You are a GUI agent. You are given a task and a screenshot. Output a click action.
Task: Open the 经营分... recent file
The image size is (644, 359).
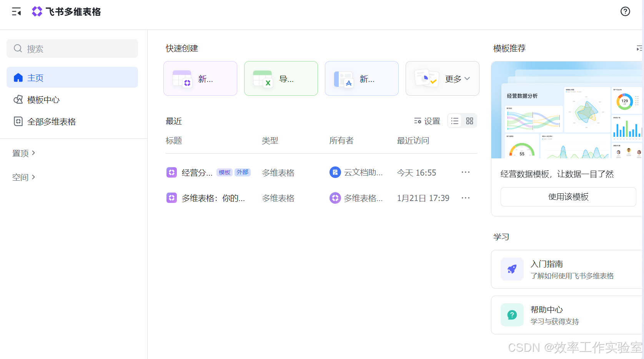(197, 173)
